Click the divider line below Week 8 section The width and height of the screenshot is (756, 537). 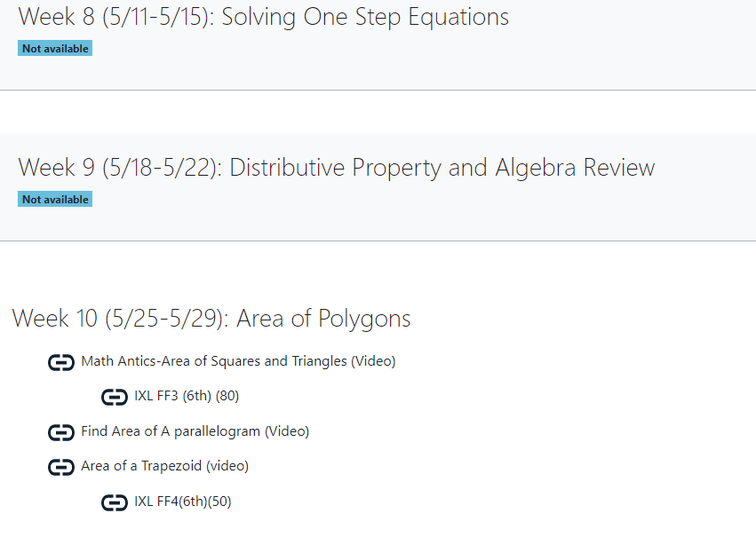click(x=378, y=90)
